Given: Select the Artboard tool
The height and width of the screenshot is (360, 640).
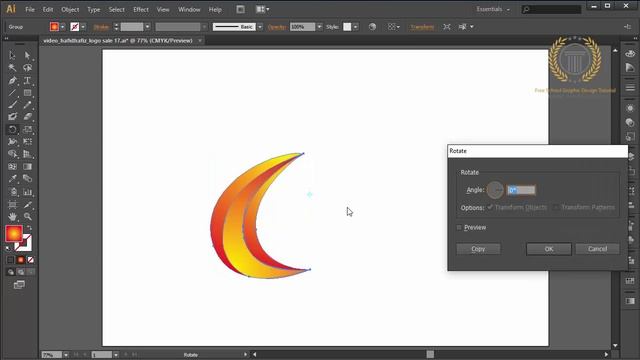Looking at the screenshot, I should 12,204.
